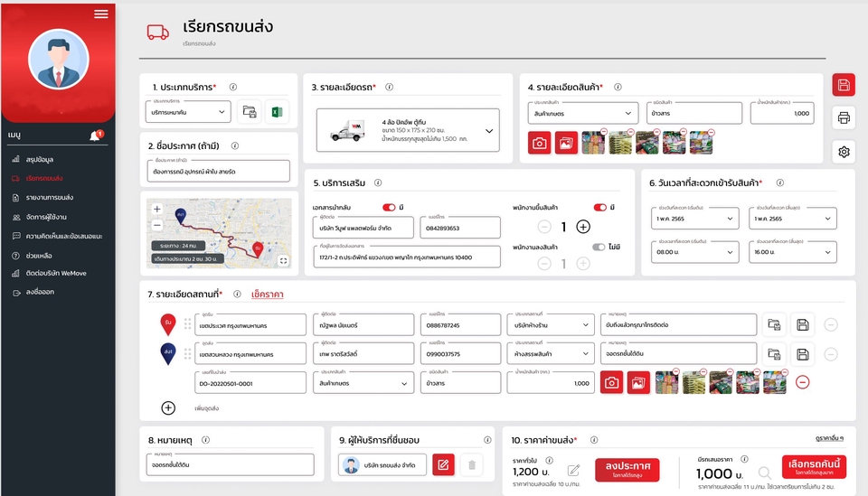Click first product thumbnail in section 4
This screenshot has height=496, width=868.
(593, 143)
